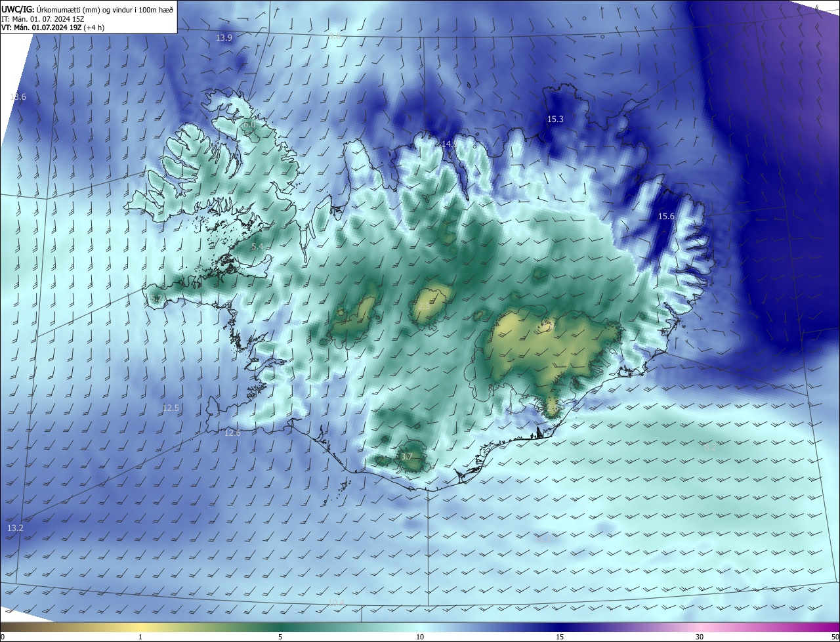Click the 50 tick on the color scale
The height and width of the screenshot is (642, 840).
[835, 637]
